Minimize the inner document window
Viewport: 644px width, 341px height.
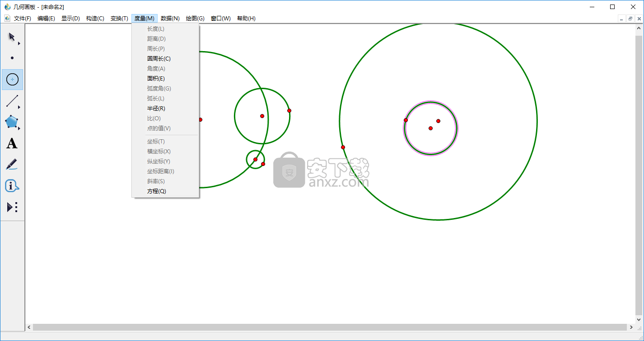622,19
